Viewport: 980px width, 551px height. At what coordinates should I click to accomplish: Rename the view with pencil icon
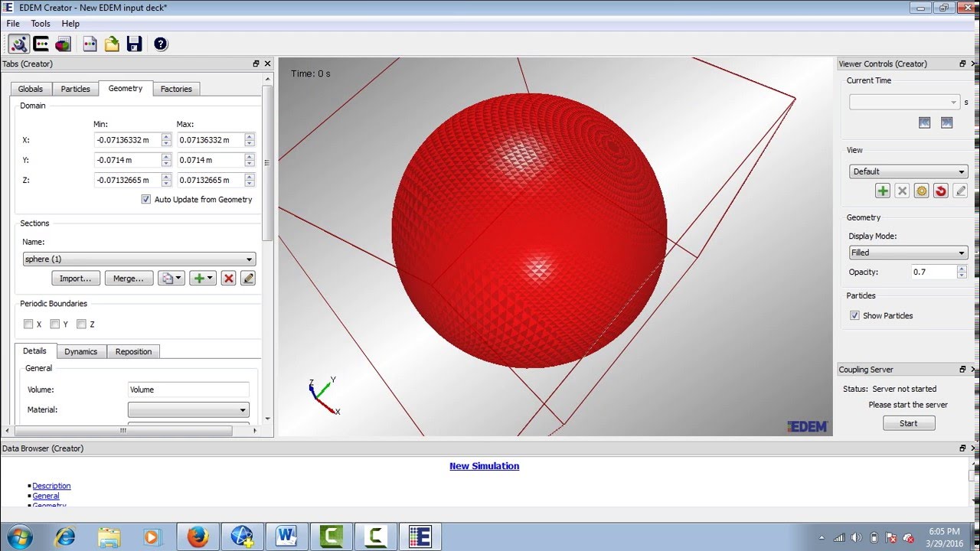click(x=960, y=191)
